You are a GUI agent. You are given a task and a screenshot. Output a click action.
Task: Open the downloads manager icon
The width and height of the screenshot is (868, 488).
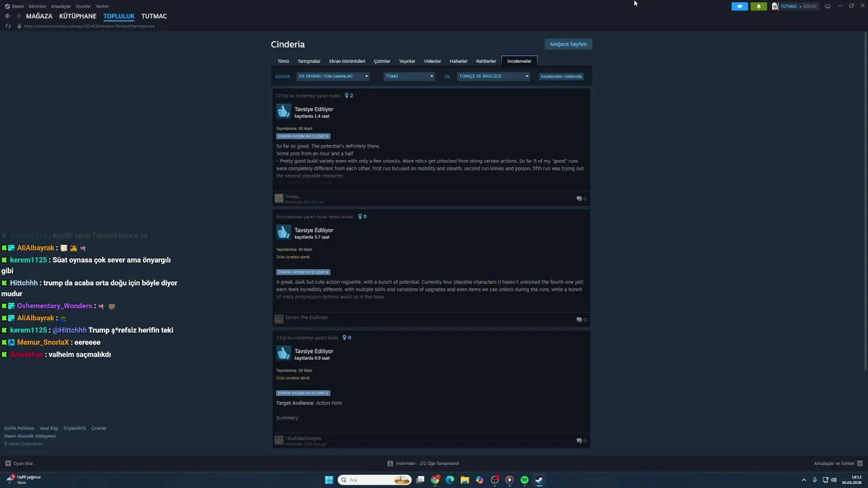click(390, 464)
